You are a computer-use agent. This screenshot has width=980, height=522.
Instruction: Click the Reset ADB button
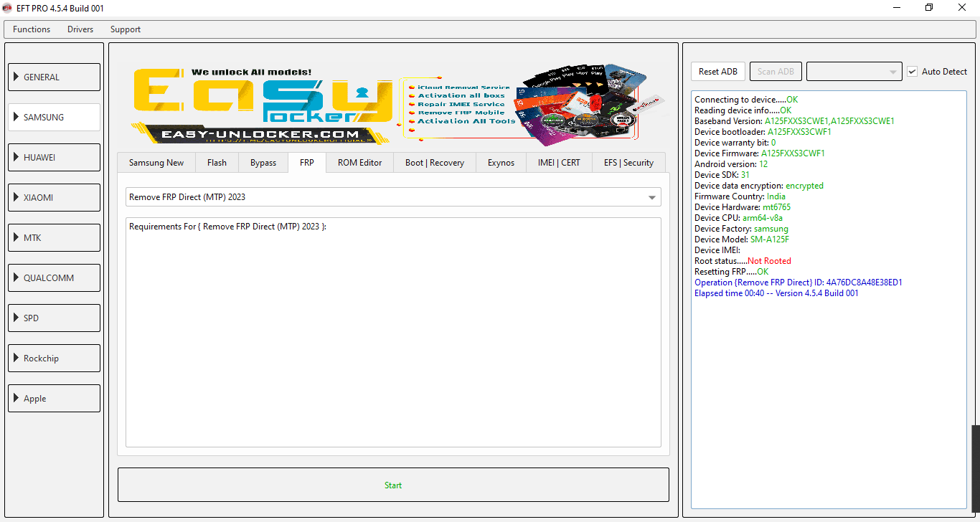point(718,71)
